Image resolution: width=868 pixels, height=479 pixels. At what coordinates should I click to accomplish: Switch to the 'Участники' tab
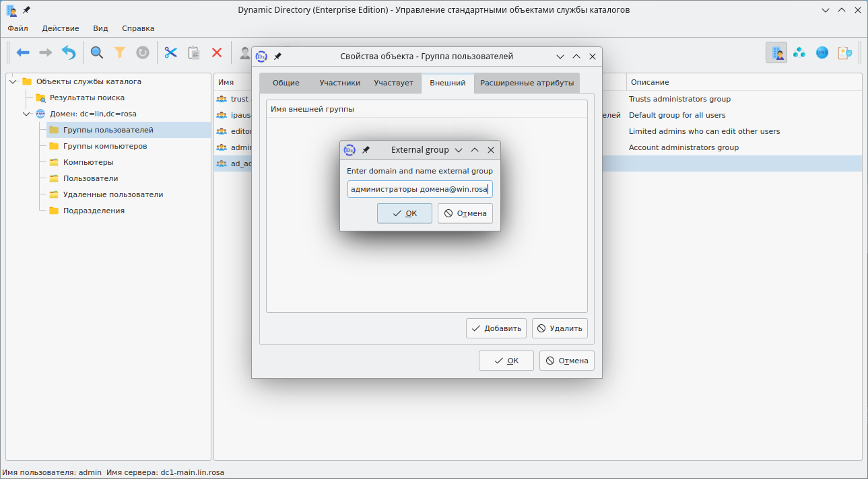(339, 83)
